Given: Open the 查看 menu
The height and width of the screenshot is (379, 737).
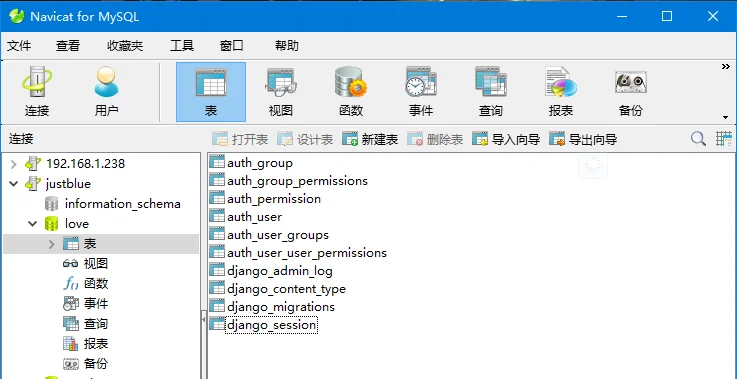Looking at the screenshot, I should click(x=68, y=46).
